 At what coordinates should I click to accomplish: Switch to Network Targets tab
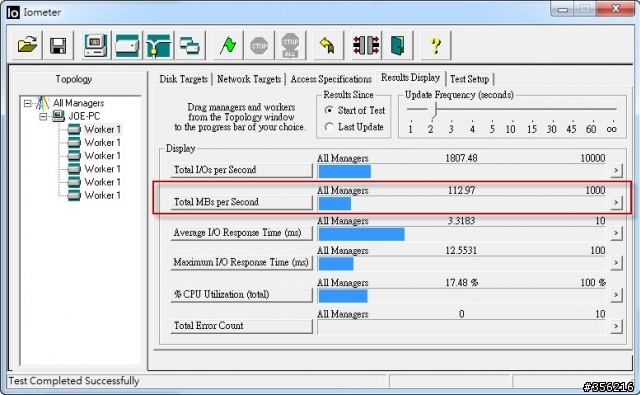(x=249, y=79)
